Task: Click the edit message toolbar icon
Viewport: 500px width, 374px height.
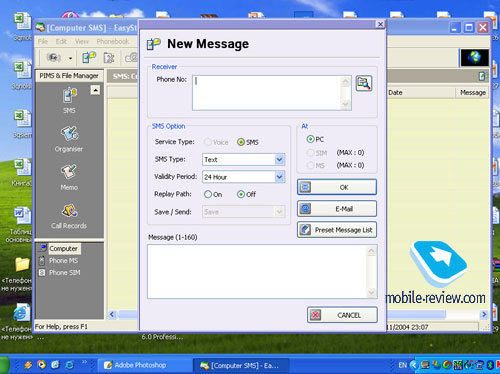Action: (109, 58)
